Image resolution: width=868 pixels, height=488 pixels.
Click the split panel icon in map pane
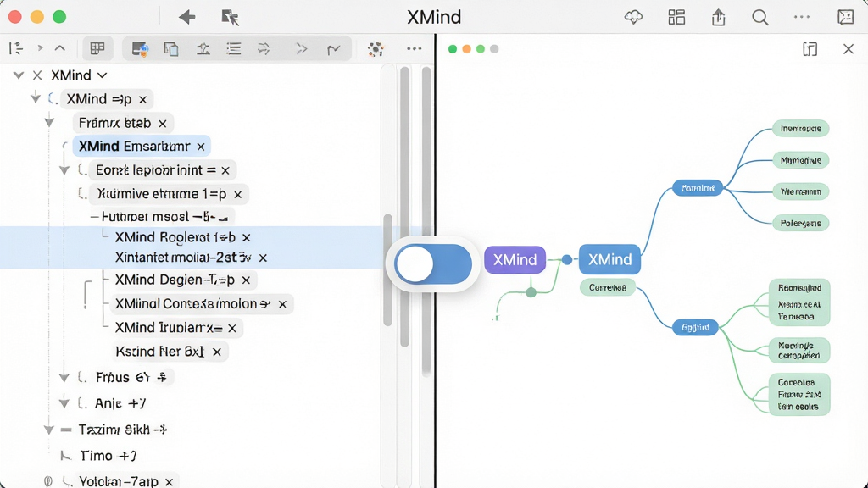click(810, 48)
